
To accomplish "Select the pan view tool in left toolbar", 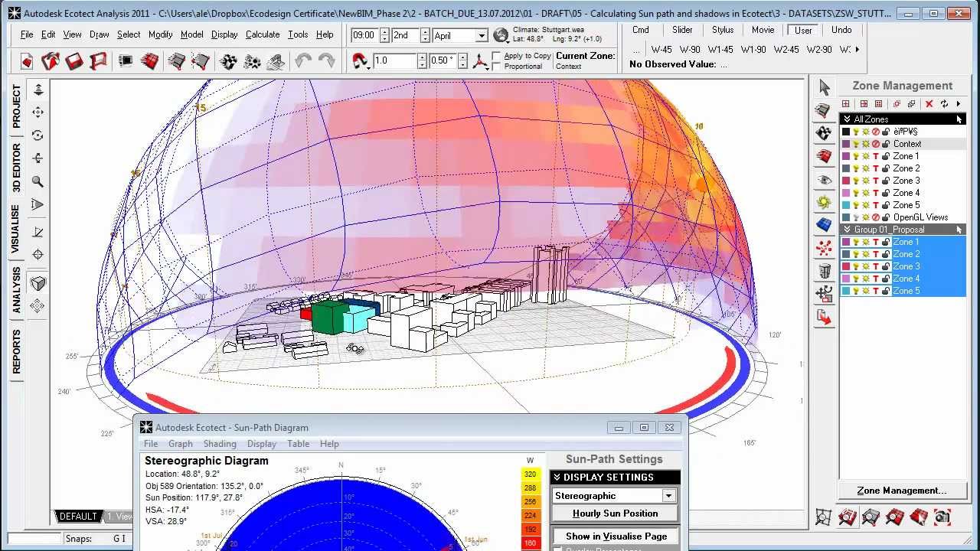I will click(38, 112).
